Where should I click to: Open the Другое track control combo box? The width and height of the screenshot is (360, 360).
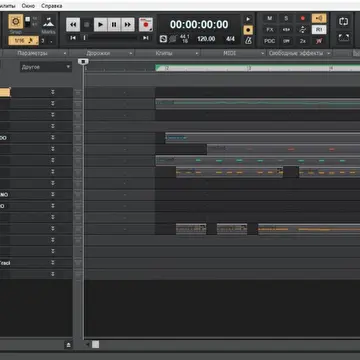point(46,67)
